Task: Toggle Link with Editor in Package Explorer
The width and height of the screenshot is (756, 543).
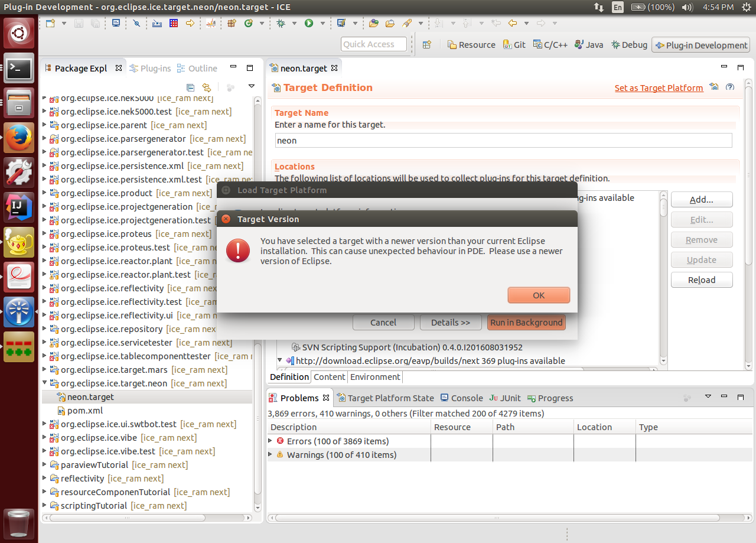Action: click(207, 87)
